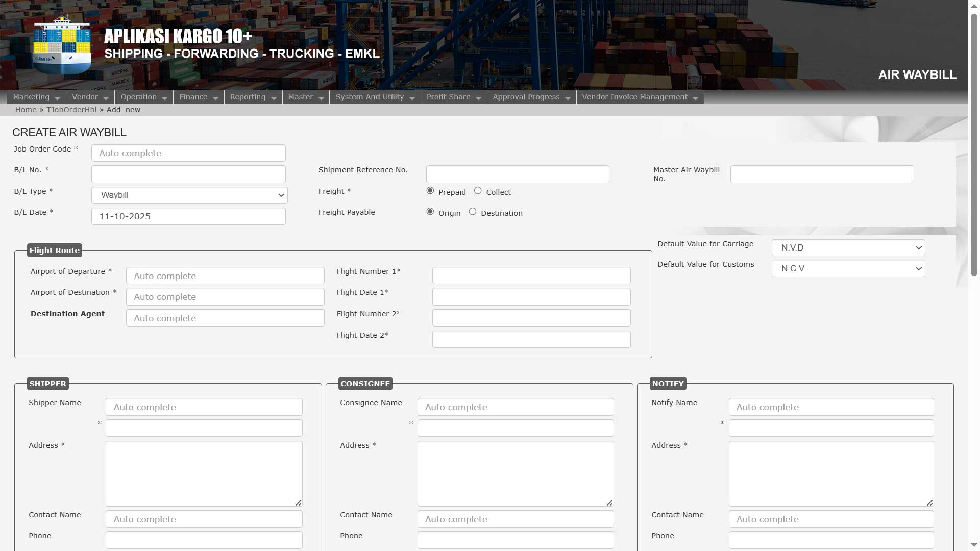Click the TJobOrderHbl breadcrumb link

click(71, 110)
